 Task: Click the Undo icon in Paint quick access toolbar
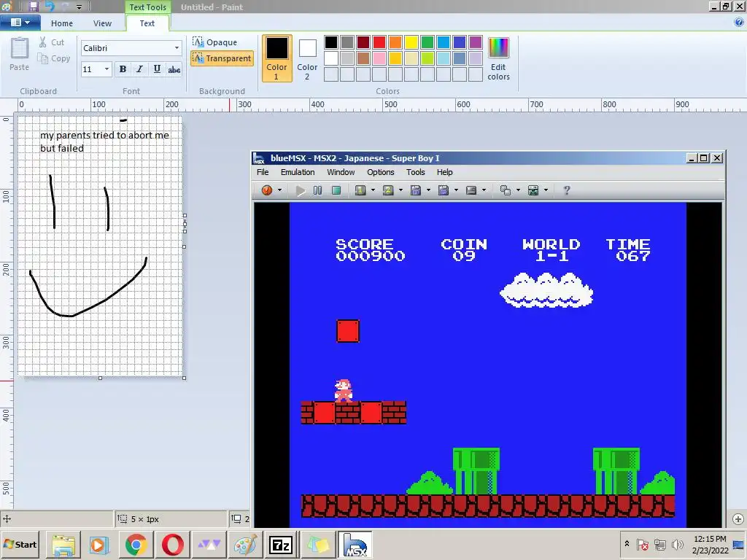(50, 7)
